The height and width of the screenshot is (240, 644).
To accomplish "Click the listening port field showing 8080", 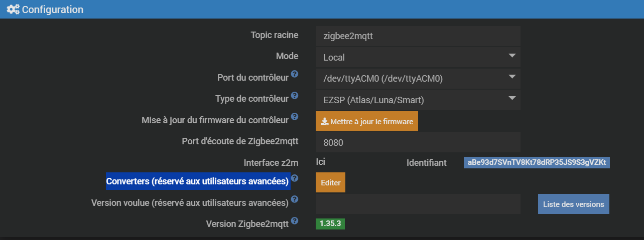I will [418, 142].
